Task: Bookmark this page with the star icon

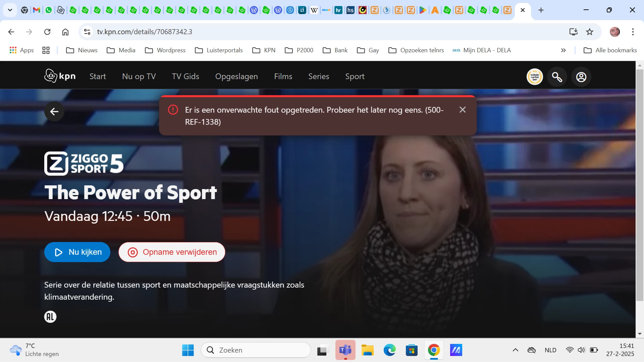Action: coord(590,32)
